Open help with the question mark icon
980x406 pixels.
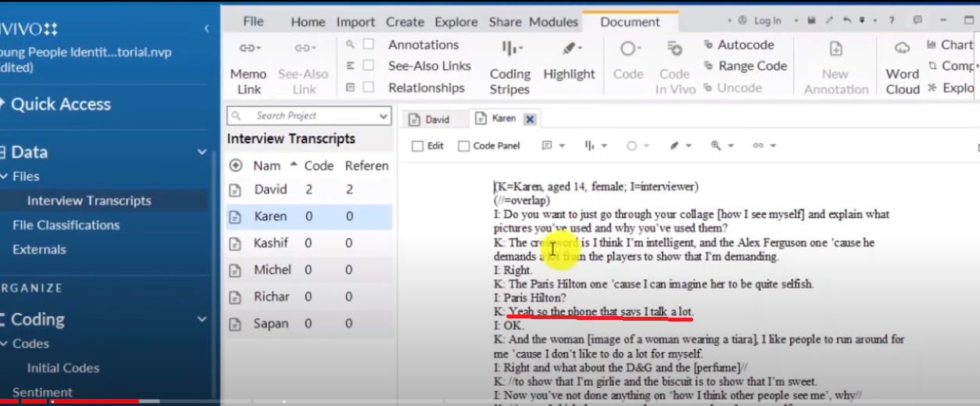pyautogui.click(x=891, y=20)
